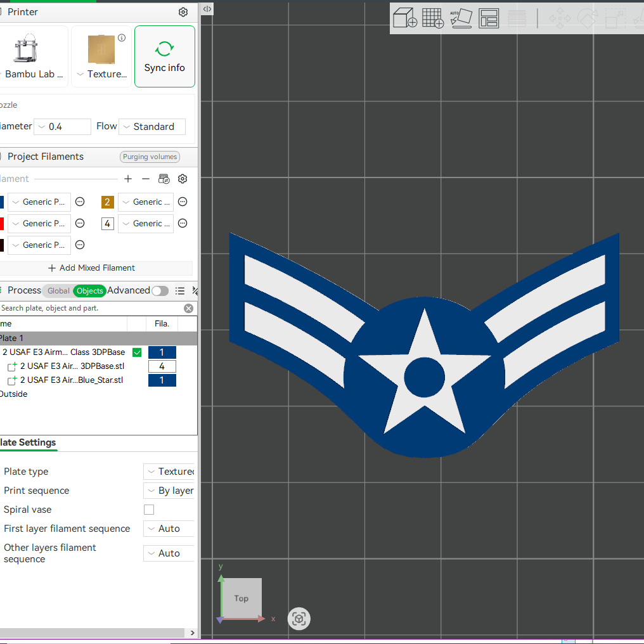Open printer settings gear icon
644x644 pixels.
click(x=183, y=12)
